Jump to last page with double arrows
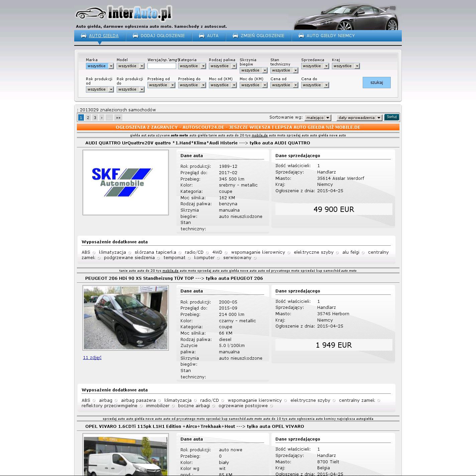The image size is (476, 476). 118,118
